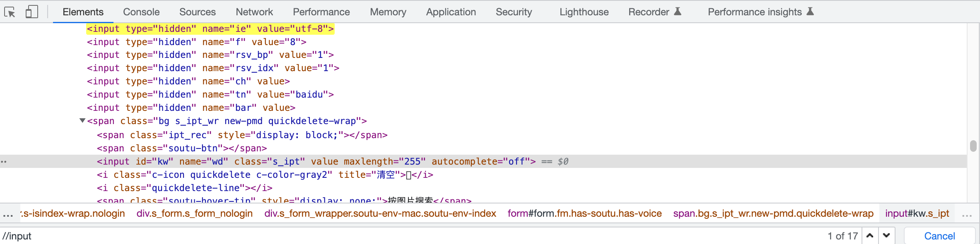Switch to the Network tab
Viewport: 980px width, 244px height.
[x=254, y=12]
